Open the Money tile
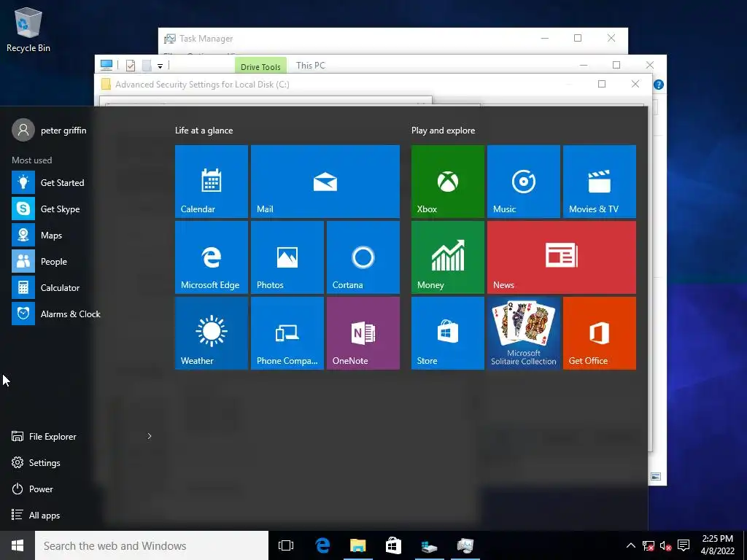Screen dimensions: 747x560 (447, 257)
